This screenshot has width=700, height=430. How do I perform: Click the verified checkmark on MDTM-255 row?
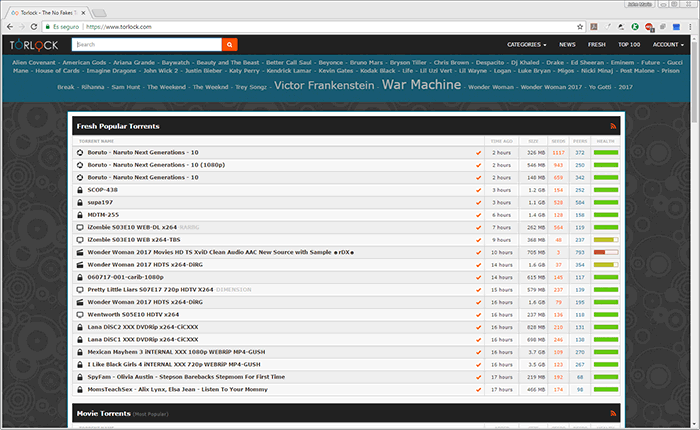[479, 215]
